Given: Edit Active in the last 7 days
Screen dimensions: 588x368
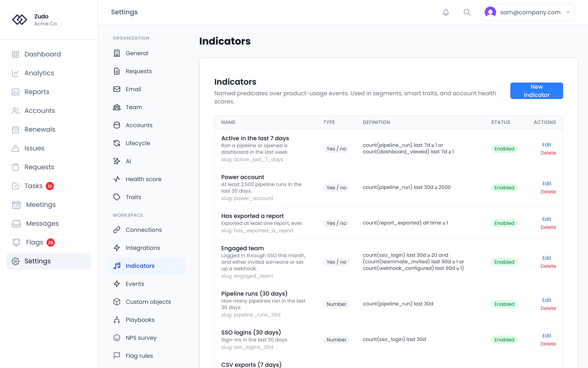Looking at the screenshot, I should click(546, 145).
